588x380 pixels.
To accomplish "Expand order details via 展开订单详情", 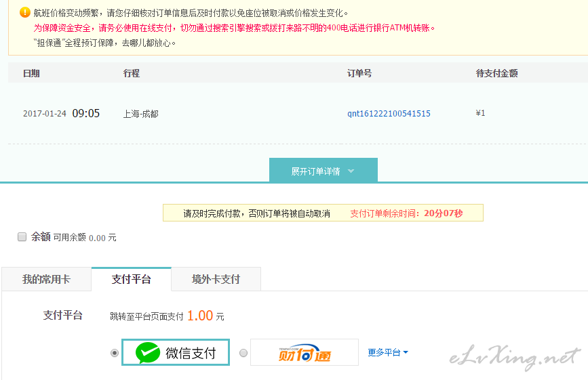I will tap(323, 171).
